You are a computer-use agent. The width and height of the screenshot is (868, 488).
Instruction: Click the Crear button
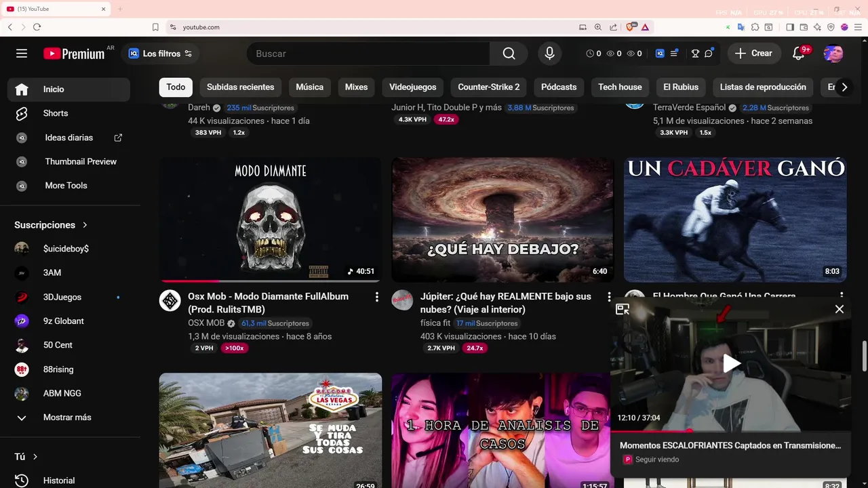coord(753,54)
